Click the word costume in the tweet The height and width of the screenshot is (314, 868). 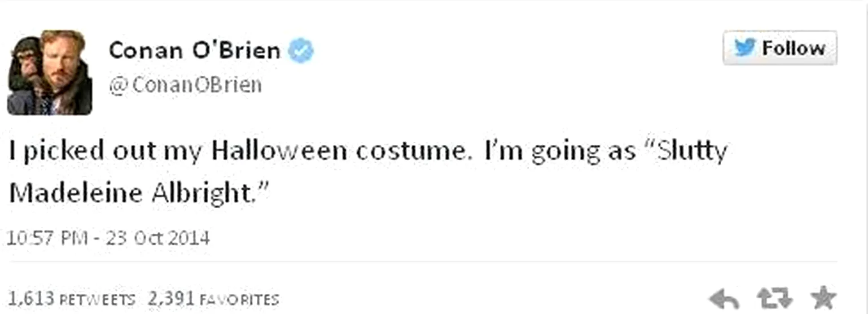tap(411, 151)
